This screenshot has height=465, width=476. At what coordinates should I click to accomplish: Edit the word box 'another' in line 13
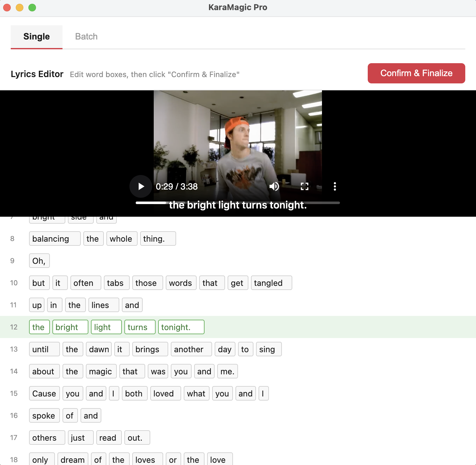(x=191, y=349)
